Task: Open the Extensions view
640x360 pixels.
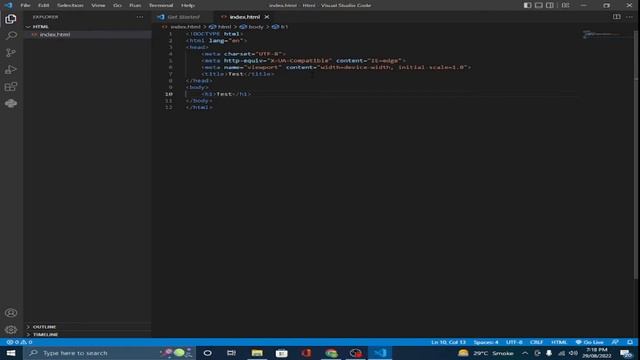Action: click(x=11, y=87)
